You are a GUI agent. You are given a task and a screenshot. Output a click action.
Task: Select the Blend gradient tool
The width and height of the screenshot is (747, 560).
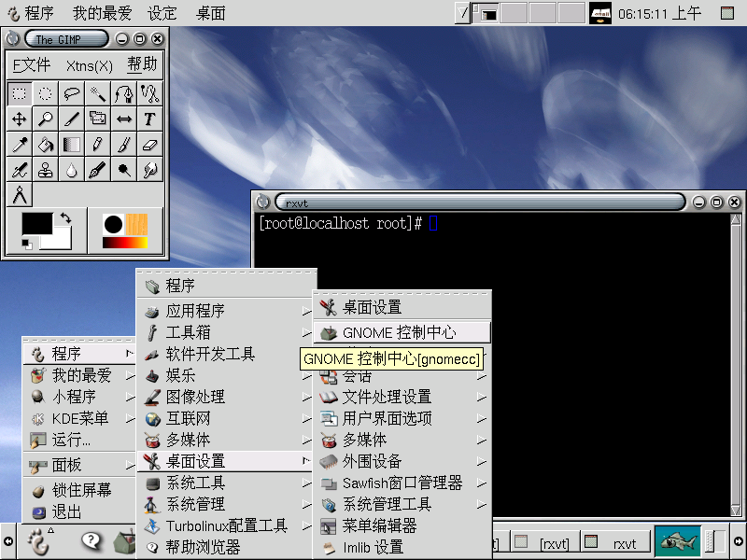(72, 145)
